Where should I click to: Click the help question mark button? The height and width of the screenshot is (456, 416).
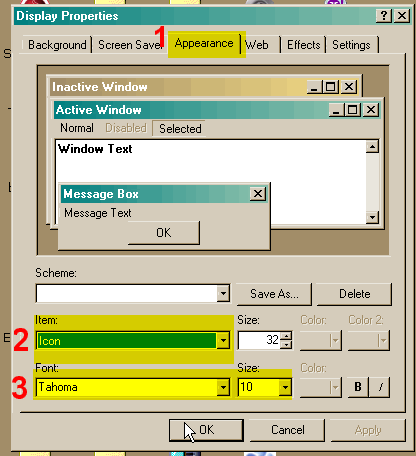coord(384,16)
